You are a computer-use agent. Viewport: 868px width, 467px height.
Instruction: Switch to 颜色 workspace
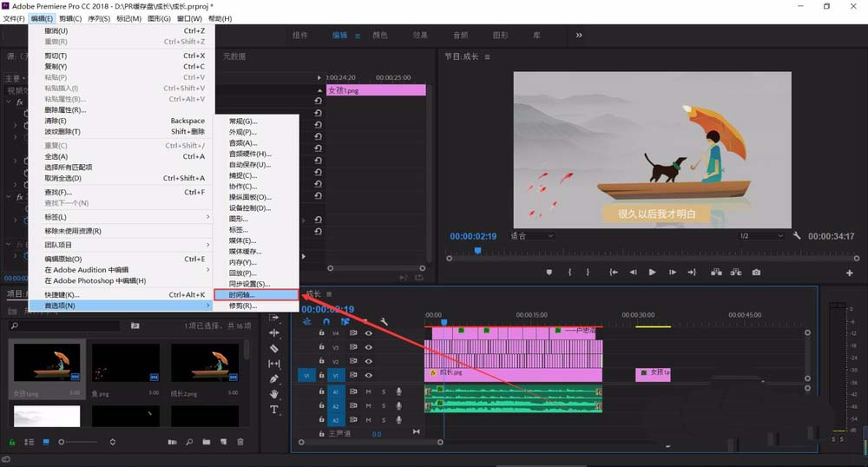point(380,35)
